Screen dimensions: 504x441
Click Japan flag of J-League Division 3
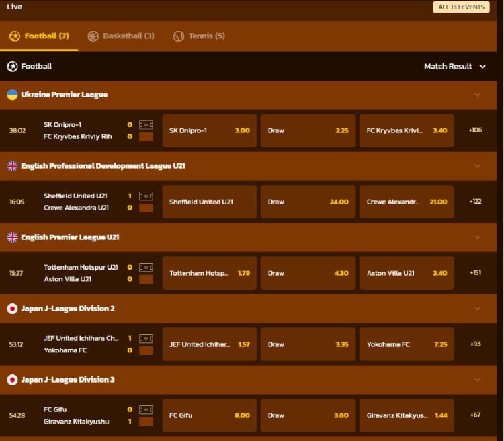coord(12,380)
